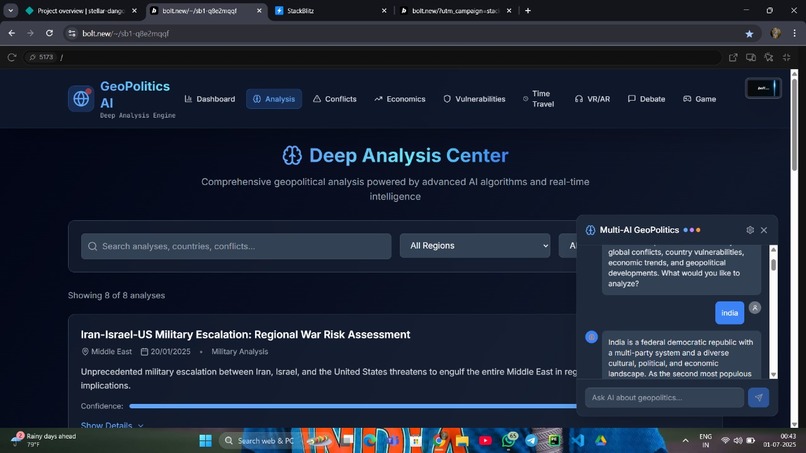Open Telegram from the taskbar
This screenshot has height=453, width=806.
click(x=531, y=441)
